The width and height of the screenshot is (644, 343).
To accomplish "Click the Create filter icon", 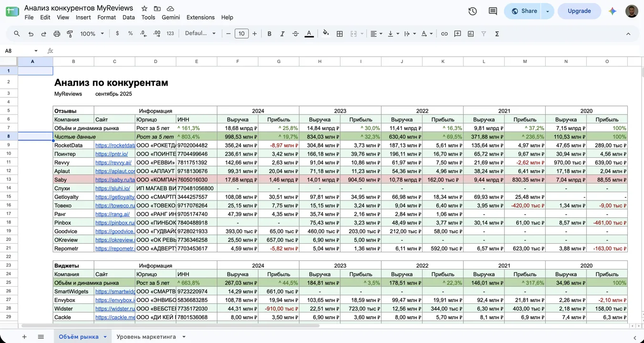I will tap(484, 34).
